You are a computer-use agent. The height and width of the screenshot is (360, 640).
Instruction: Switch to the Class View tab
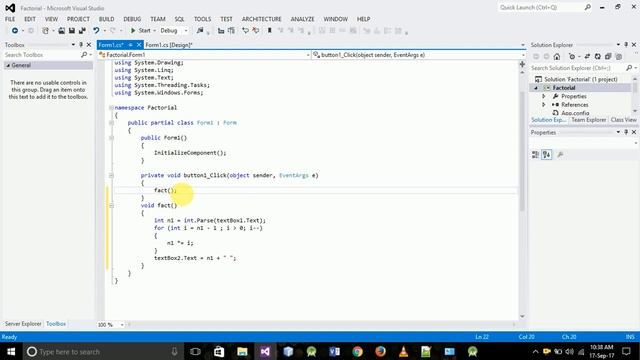[624, 120]
